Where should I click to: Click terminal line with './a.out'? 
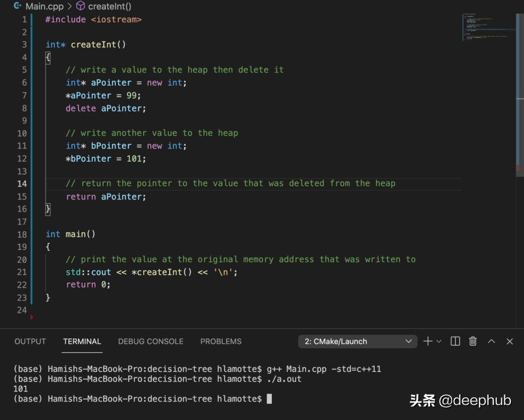[157, 379]
